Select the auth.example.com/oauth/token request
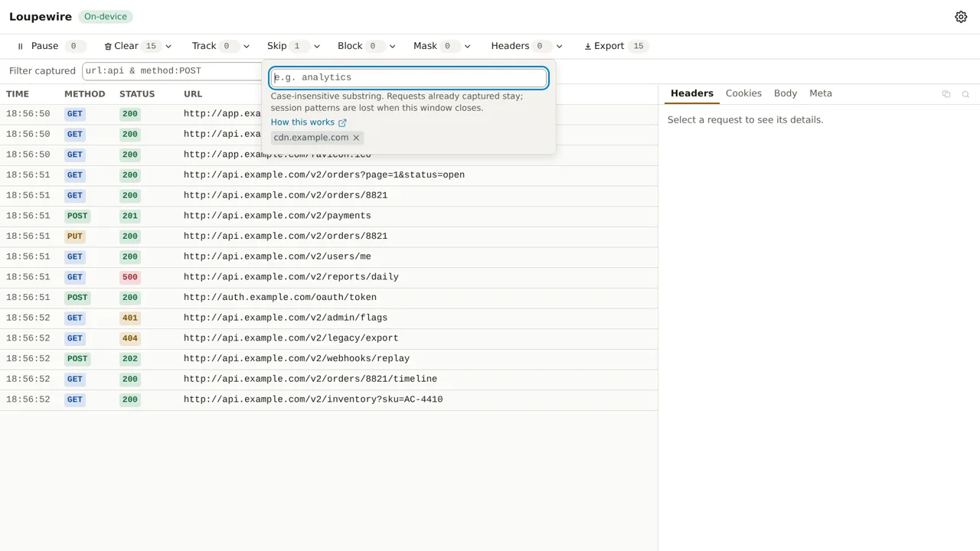Screen dimensions: 980x551 tap(328, 298)
